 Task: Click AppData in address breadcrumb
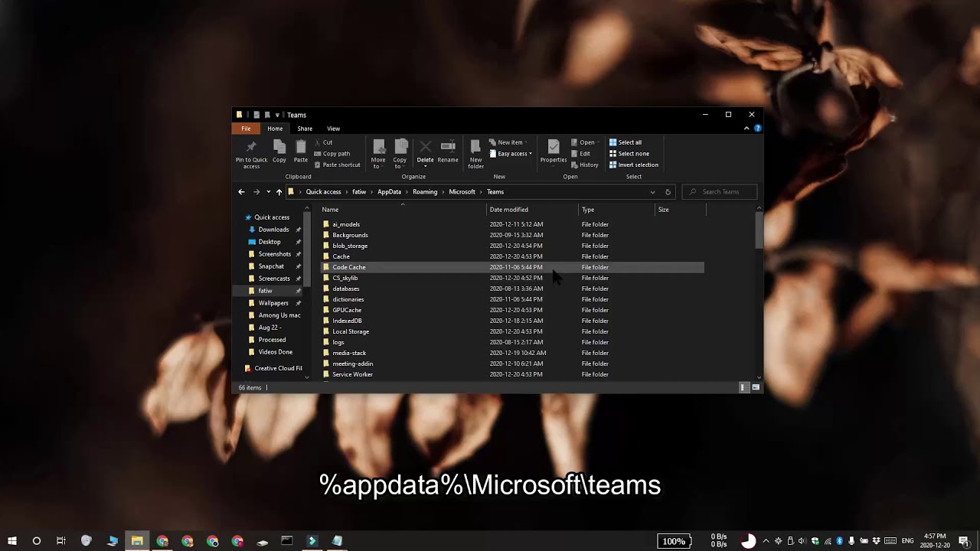coord(389,192)
